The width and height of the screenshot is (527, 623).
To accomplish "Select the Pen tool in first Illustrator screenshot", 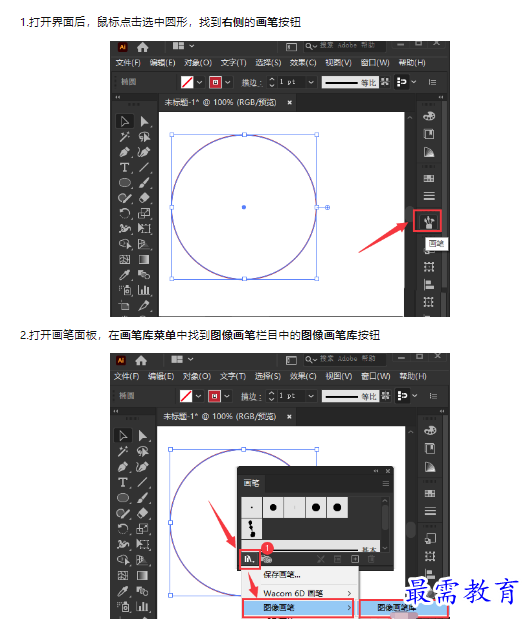I will [x=124, y=152].
